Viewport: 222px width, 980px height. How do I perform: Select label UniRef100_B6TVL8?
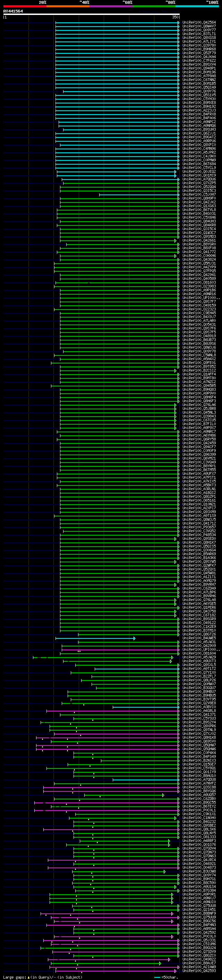(x=199, y=210)
